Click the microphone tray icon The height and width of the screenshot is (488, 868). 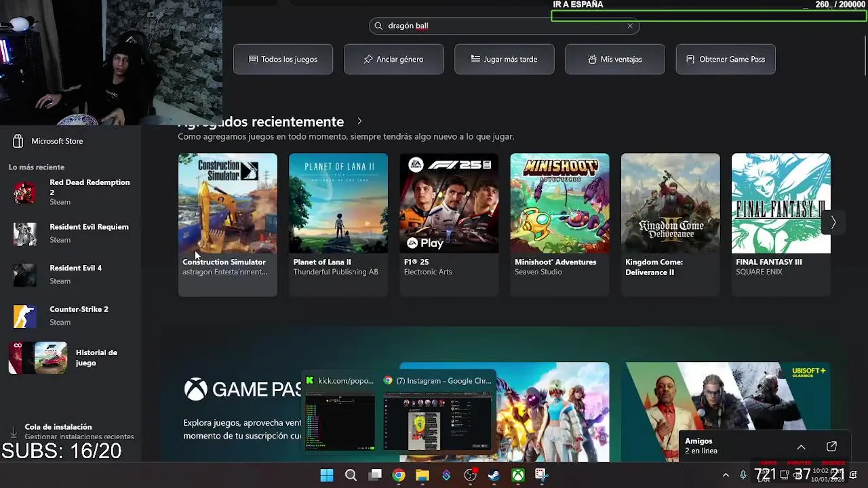click(743, 475)
